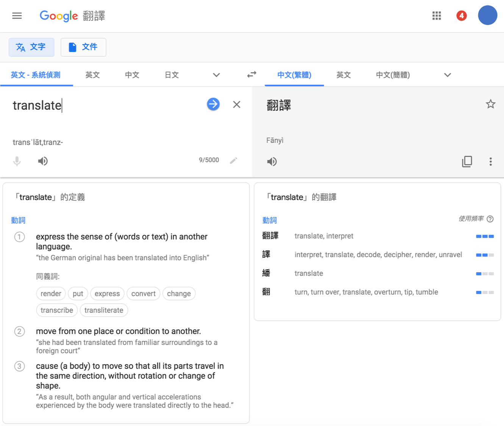Click the Google logo
Screen dimensions: 504x426
tap(59, 16)
